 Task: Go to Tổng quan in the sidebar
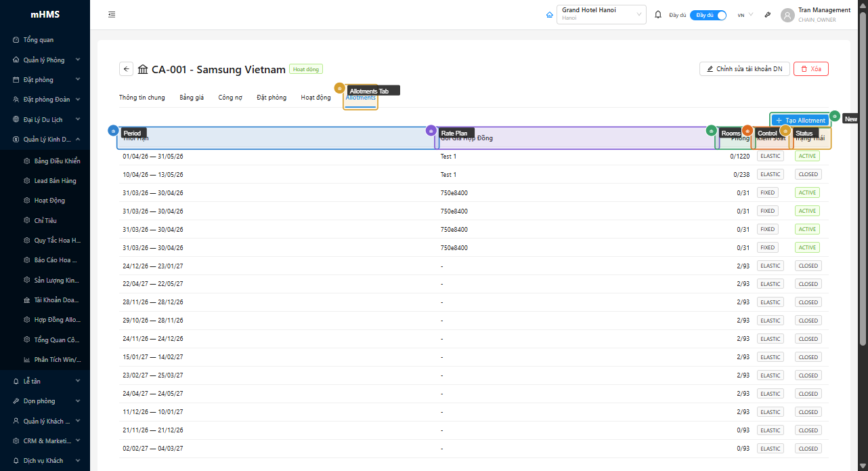(39, 40)
